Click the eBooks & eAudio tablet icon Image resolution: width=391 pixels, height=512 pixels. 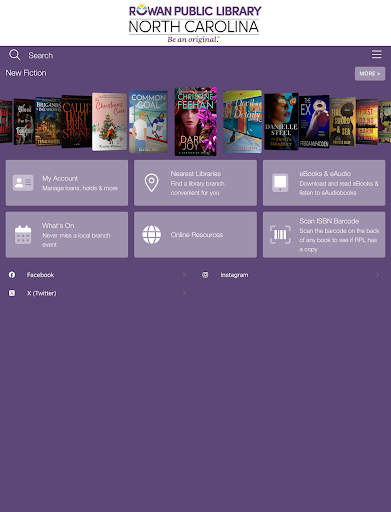(280, 183)
